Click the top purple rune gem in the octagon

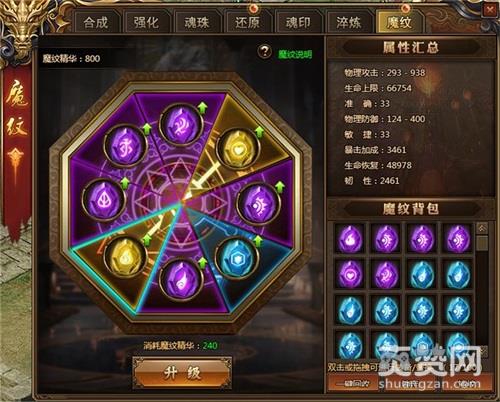point(181,125)
